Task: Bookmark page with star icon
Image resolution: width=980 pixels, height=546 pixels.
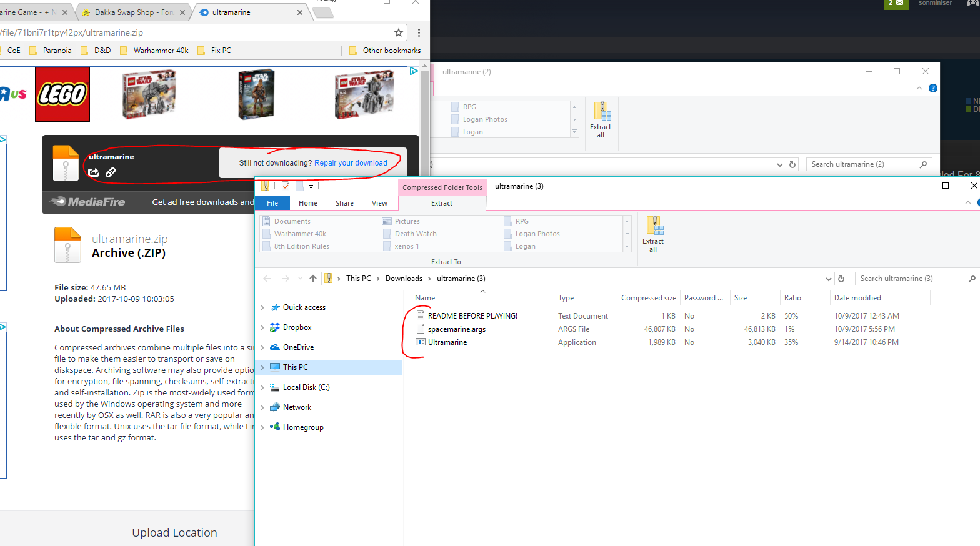Action: [399, 32]
